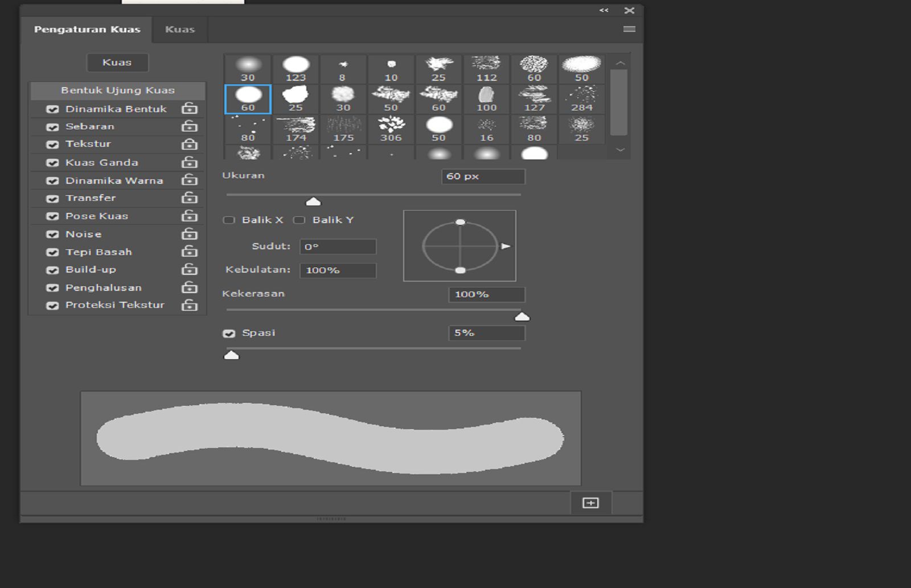Select the size 16 brush tip
The image size is (911, 588).
pos(486,130)
